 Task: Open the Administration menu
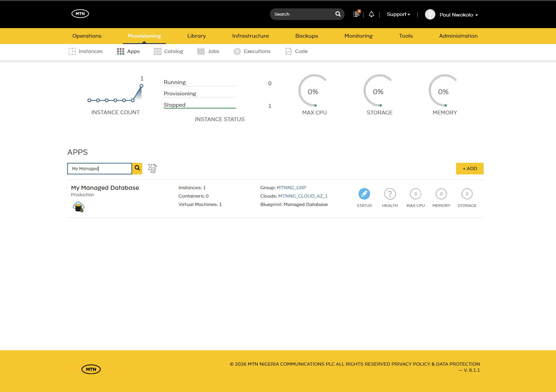(458, 36)
